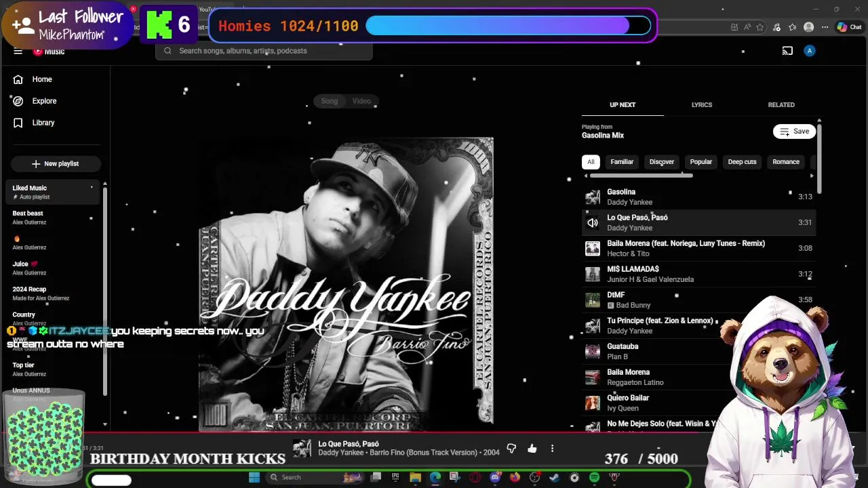Open Edge favorites list icon

[x=792, y=27]
